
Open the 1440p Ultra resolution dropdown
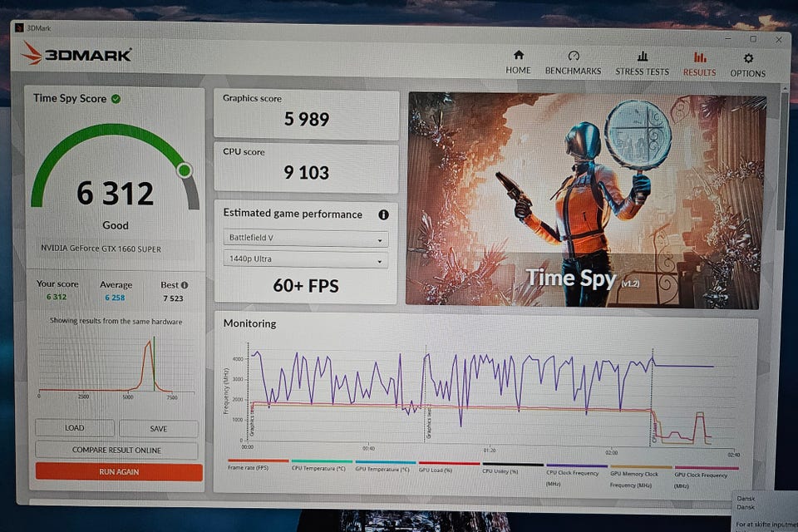click(x=306, y=259)
